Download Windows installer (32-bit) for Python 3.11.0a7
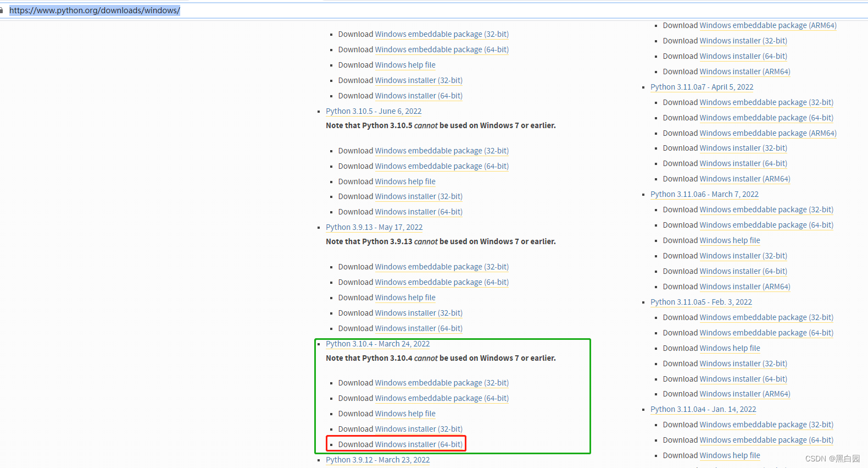This screenshot has width=868, height=468. tap(743, 148)
